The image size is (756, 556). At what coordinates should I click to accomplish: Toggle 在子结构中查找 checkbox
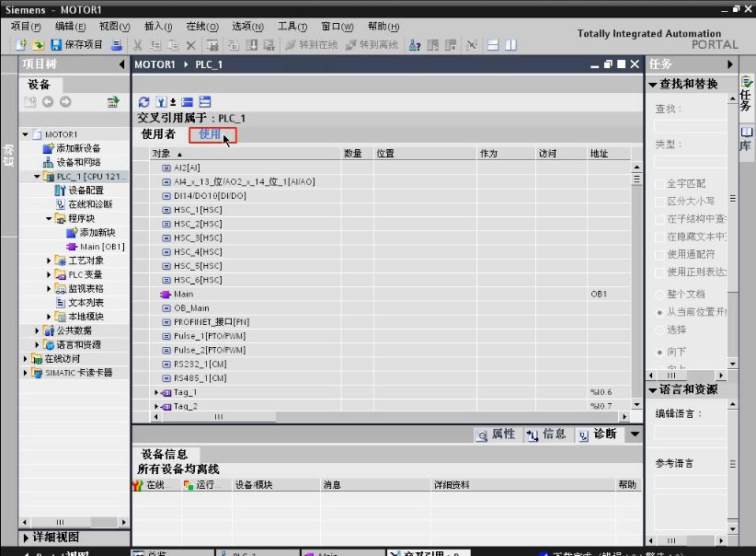[659, 219]
